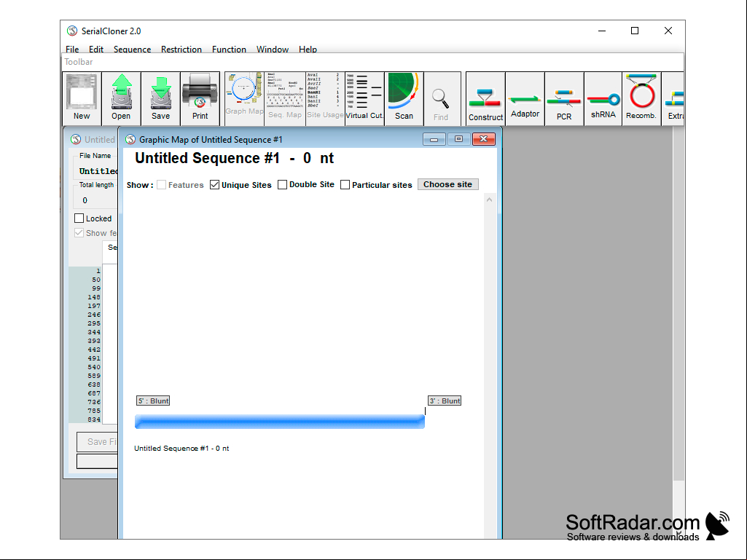Viewport: 747px width, 560px height.
Task: Print using the Print toolbar icon
Action: click(200, 98)
